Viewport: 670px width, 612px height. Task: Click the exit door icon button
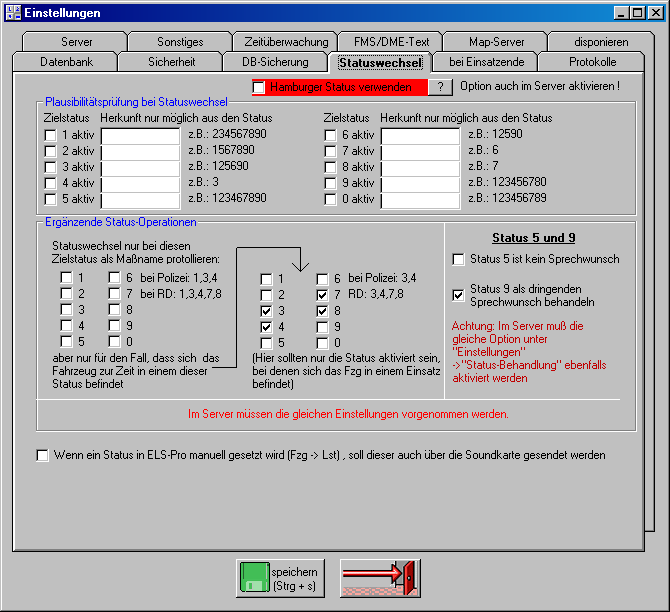[x=381, y=578]
